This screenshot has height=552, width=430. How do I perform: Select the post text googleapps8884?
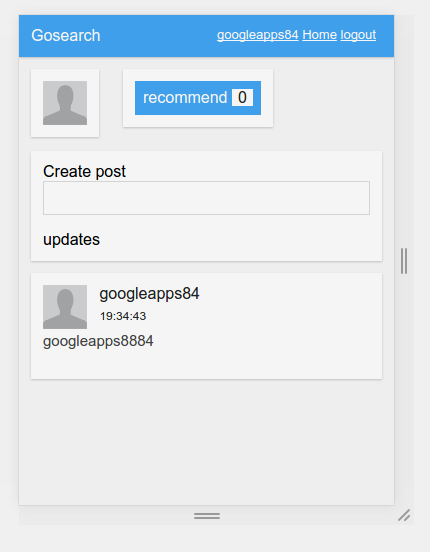coord(98,341)
